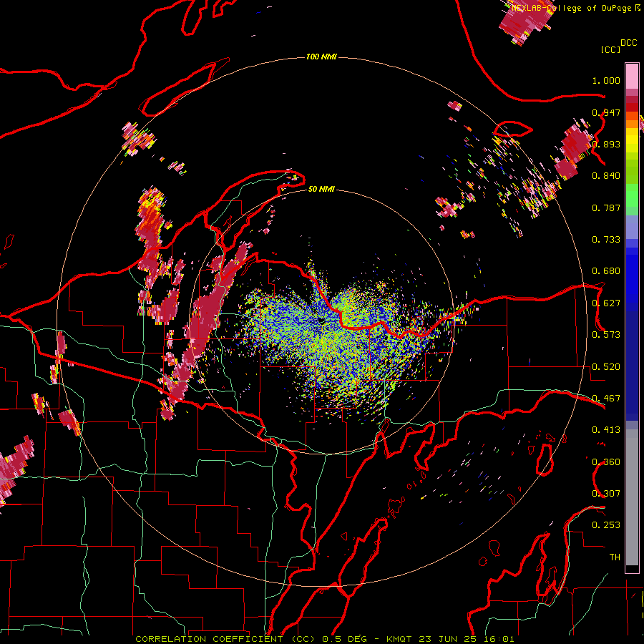Click the 0.787 legend value
The width and height of the screenshot is (644, 644).
tap(606, 208)
